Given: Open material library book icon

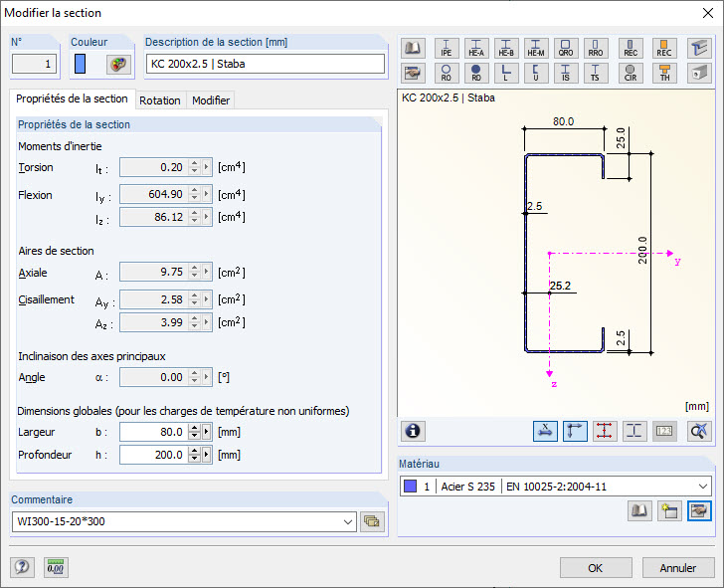Looking at the screenshot, I should click(639, 510).
